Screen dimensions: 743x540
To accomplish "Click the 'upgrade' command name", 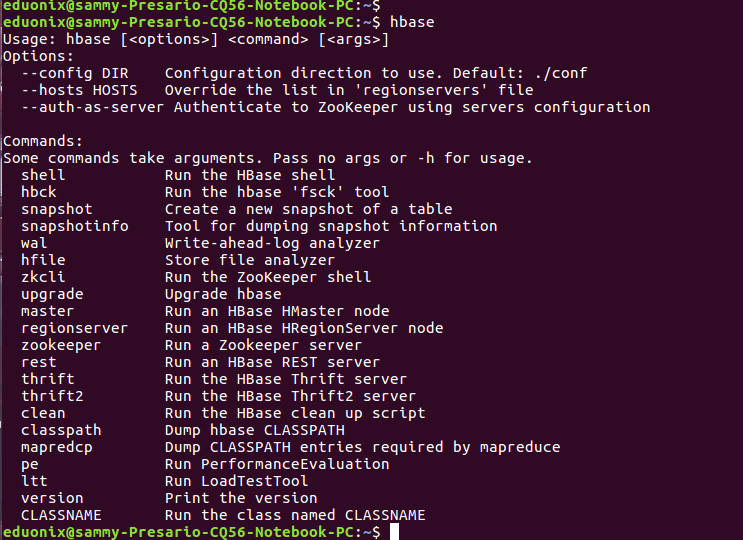I will pos(52,295).
